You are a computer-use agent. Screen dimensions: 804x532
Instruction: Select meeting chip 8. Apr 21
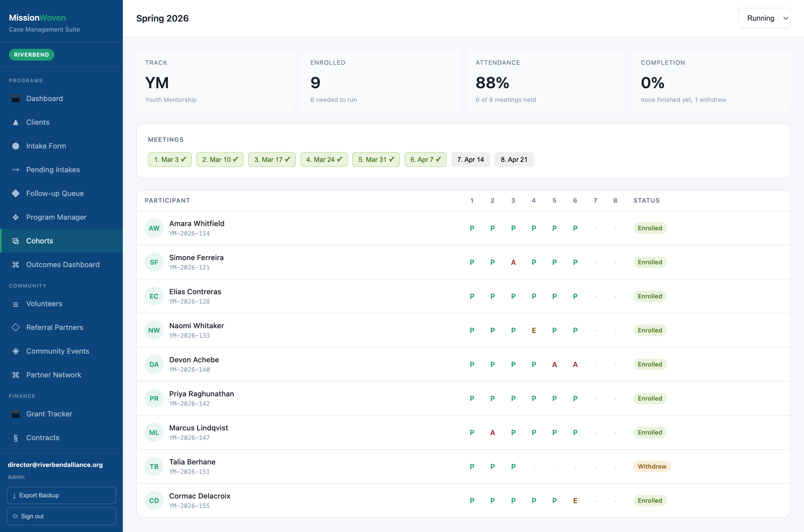[514, 159]
